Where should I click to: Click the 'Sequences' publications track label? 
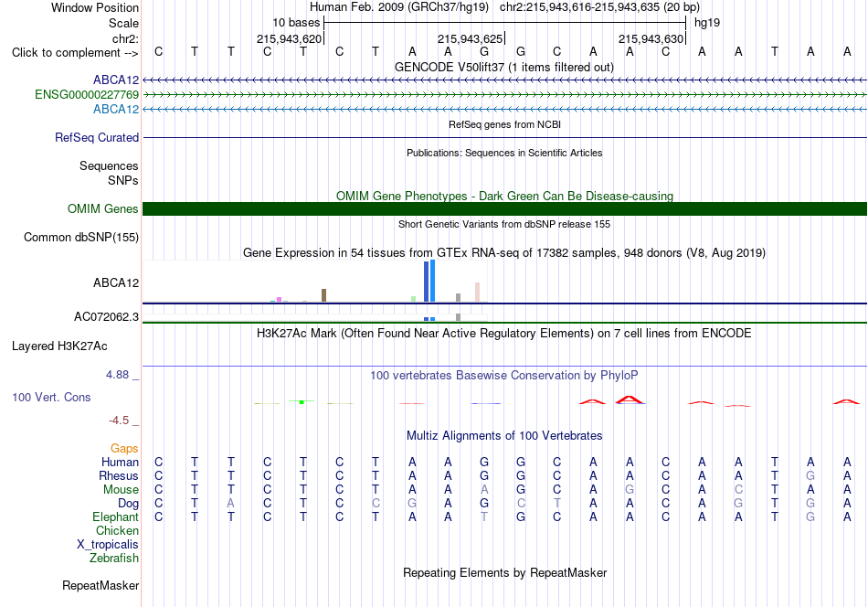109,165
